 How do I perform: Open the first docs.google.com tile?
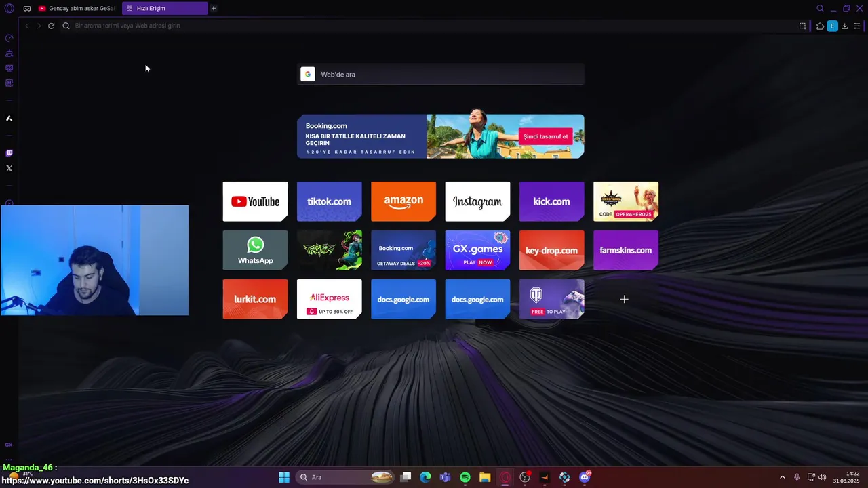tap(403, 299)
